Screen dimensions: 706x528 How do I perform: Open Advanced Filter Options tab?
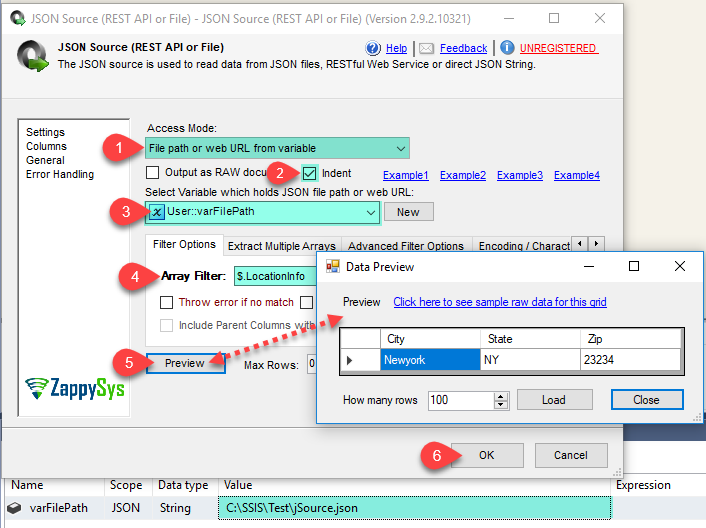click(x=406, y=246)
